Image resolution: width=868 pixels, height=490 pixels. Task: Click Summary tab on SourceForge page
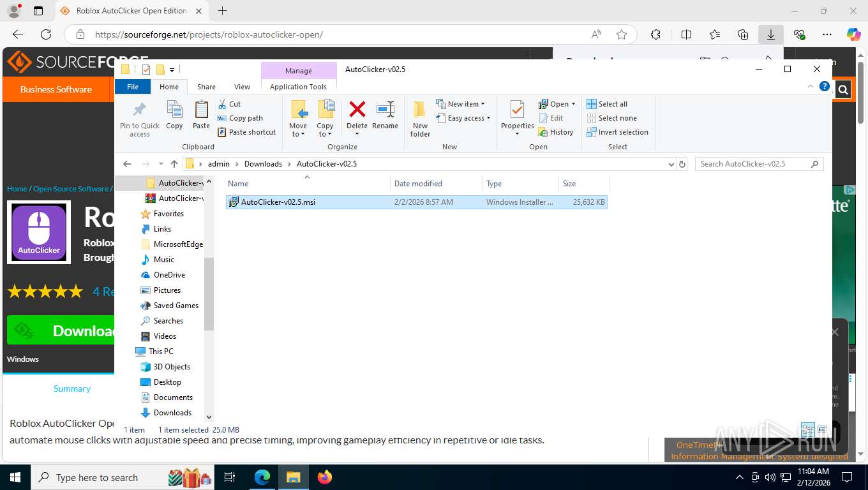coord(72,389)
